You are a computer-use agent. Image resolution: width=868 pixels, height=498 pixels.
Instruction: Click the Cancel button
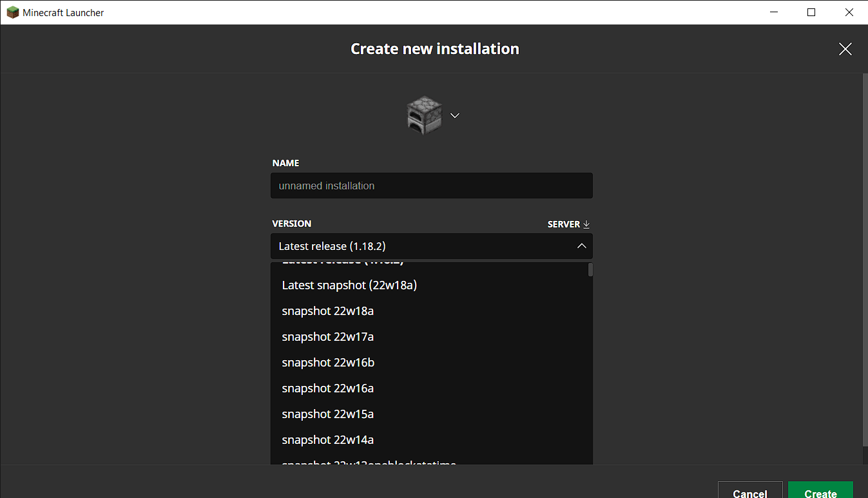tap(750, 492)
